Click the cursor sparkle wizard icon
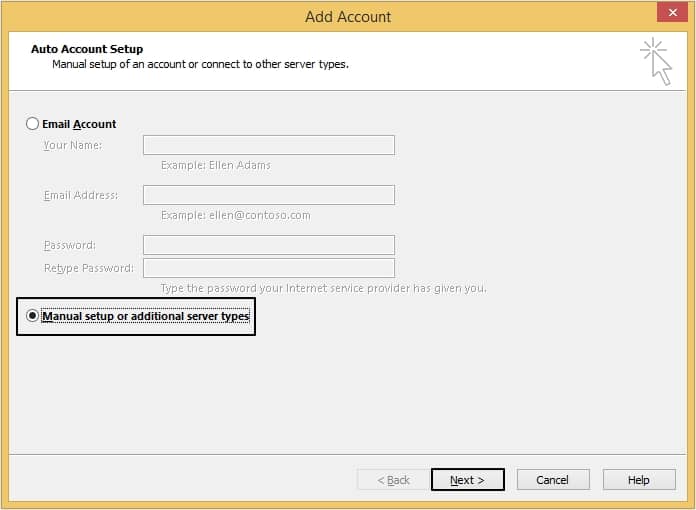This screenshot has width=696, height=510. pyautogui.click(x=656, y=61)
